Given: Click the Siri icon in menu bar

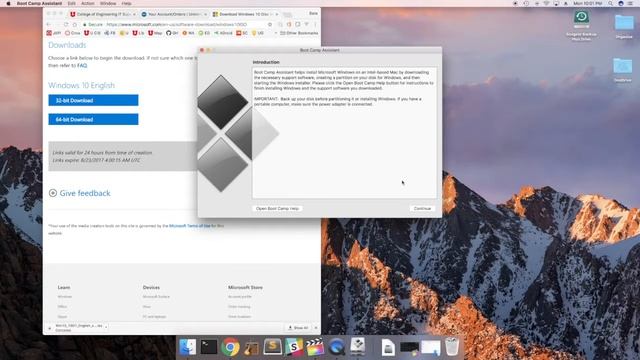Looking at the screenshot, I should [x=620, y=3].
